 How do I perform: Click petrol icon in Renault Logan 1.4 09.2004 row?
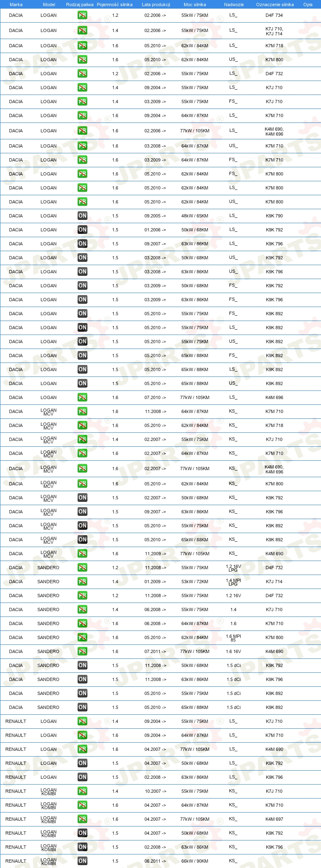click(x=83, y=721)
